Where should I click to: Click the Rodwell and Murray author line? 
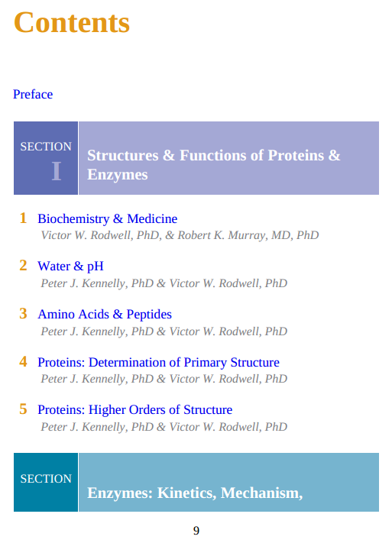[x=180, y=235]
